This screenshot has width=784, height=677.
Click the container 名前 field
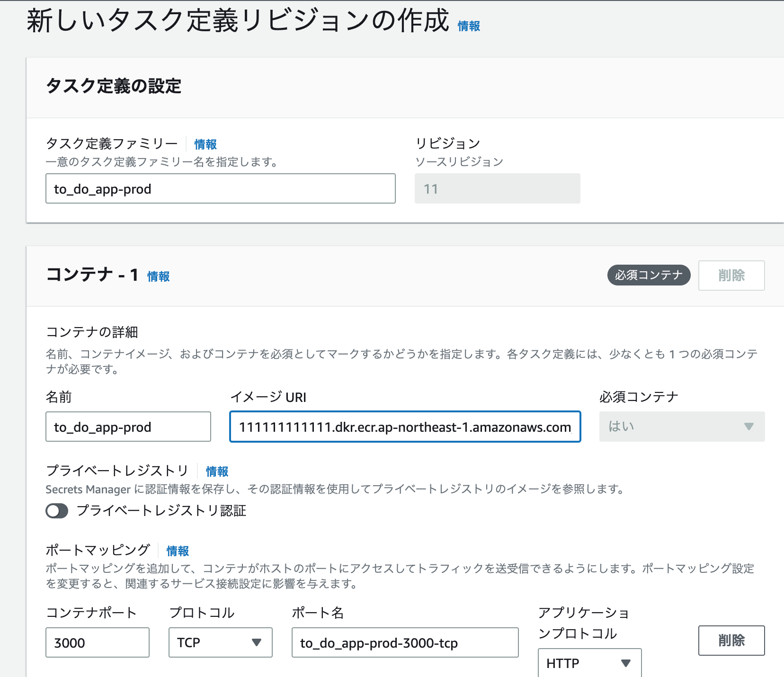tap(128, 427)
